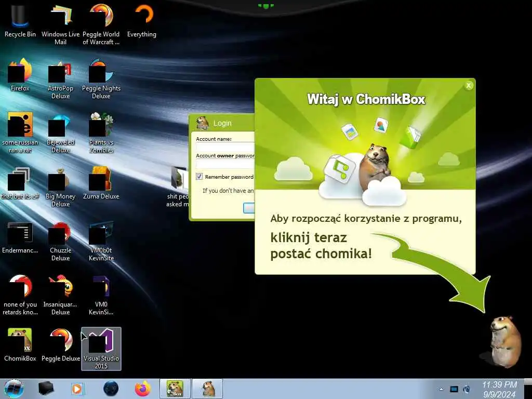532x399 pixels.
Task: Toggle the Remember password checkbox
Action: (199, 177)
